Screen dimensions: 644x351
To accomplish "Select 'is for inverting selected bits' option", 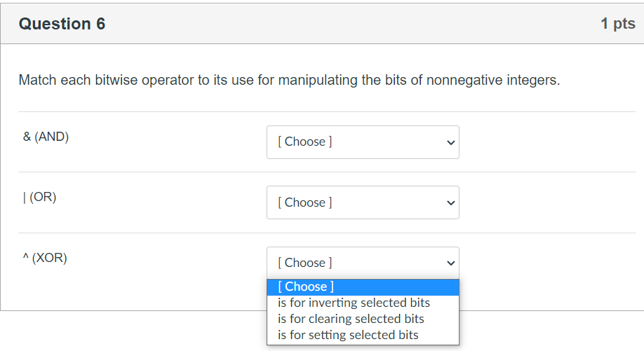I will (354, 303).
